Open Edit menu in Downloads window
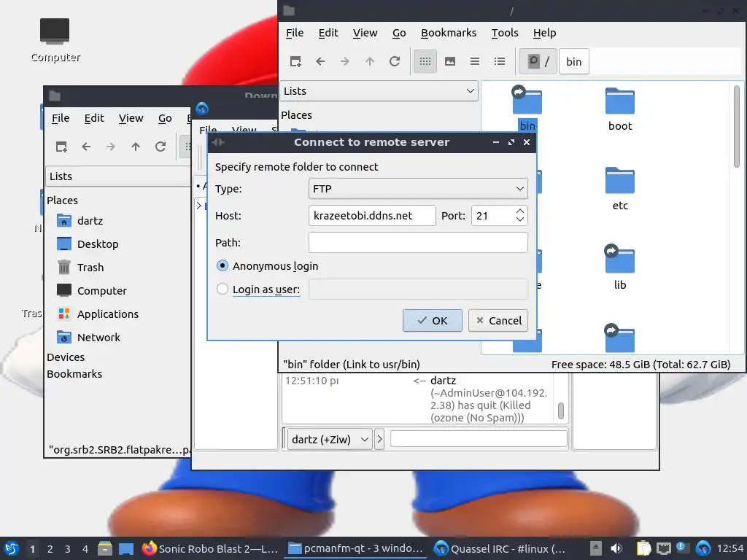 pos(94,118)
